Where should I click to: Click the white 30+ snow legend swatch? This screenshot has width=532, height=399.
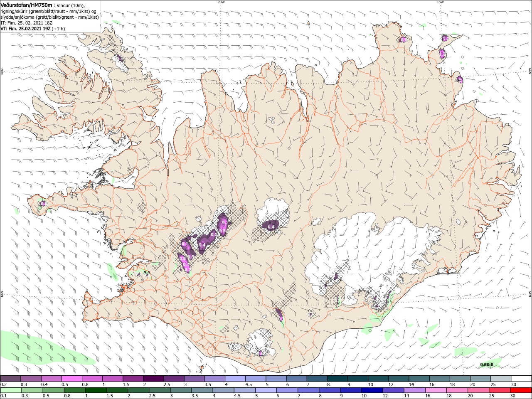coord(521,379)
